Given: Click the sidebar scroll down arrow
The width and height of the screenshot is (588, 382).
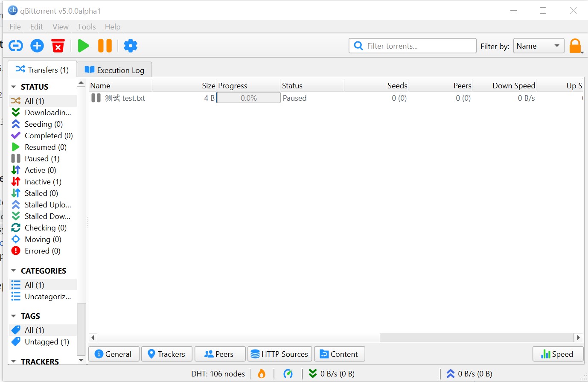Looking at the screenshot, I should (x=81, y=360).
